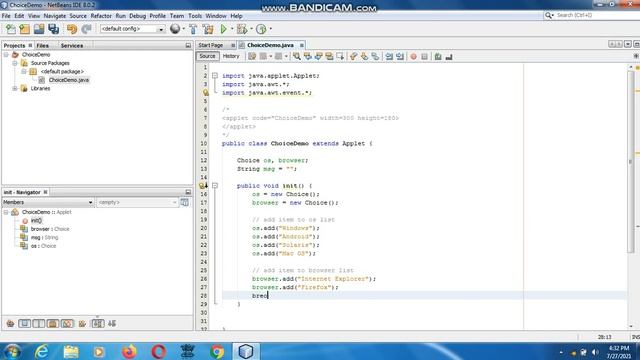Click the Stop Macro Recording icon

(424, 57)
